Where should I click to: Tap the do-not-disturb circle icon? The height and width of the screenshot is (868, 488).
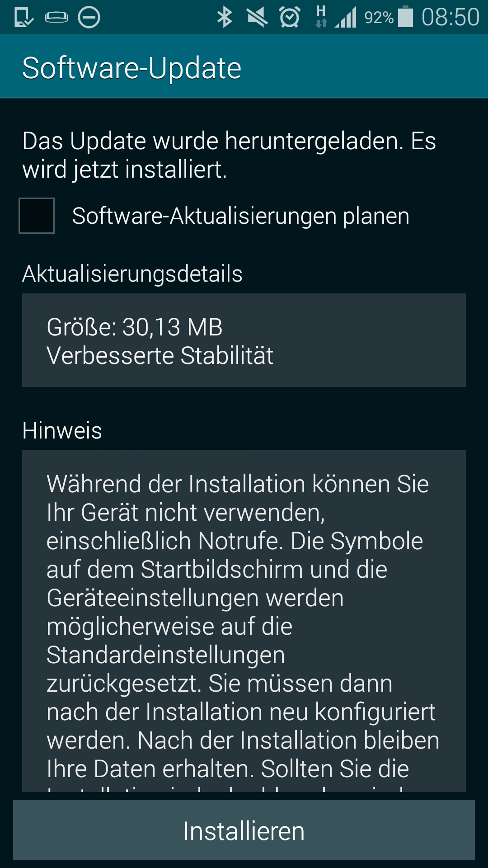coord(89,18)
